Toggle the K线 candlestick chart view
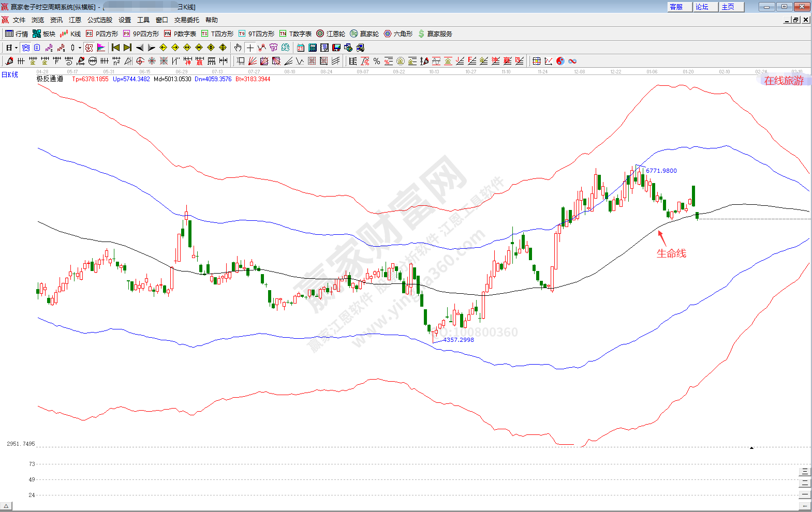The image size is (812, 512). 70,34
